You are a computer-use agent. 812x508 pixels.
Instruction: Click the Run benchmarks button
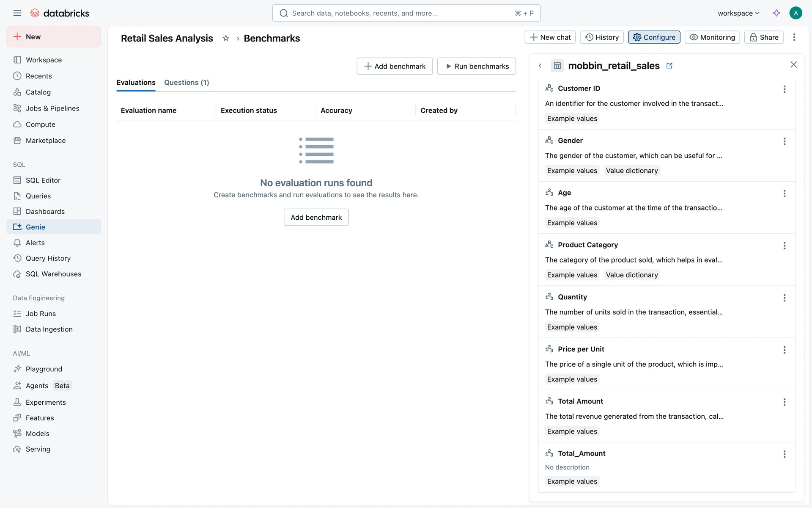point(476,66)
